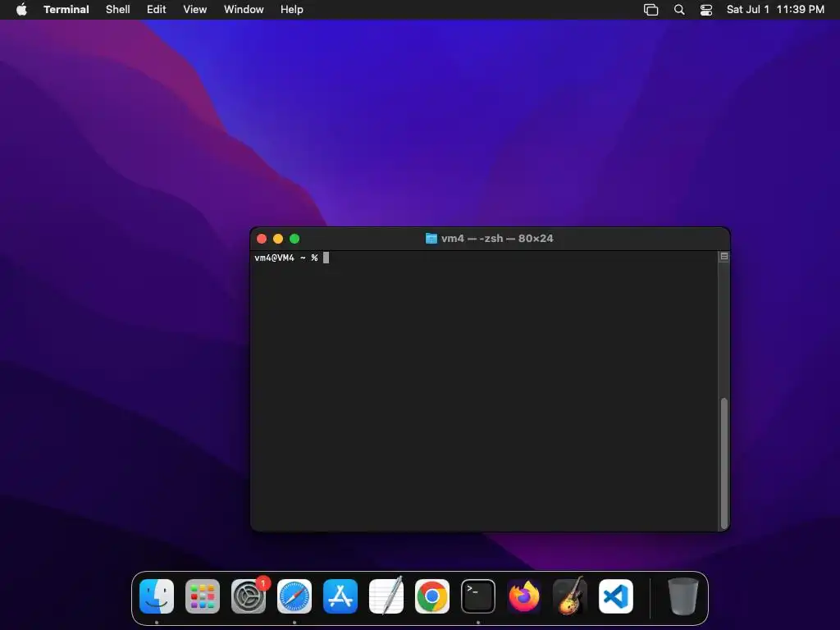Image resolution: width=840 pixels, height=630 pixels.
Task: Zoom Terminal window with green button
Action: 294,239
